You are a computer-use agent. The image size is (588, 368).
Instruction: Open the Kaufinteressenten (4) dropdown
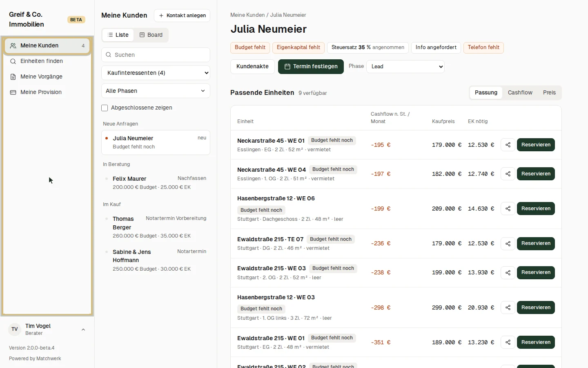156,73
